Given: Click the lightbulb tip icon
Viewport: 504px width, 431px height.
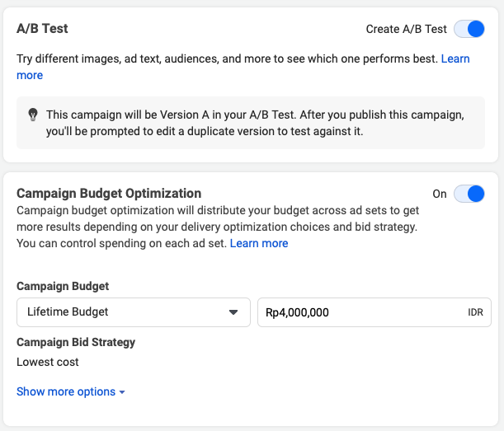Looking at the screenshot, I should click(x=33, y=115).
